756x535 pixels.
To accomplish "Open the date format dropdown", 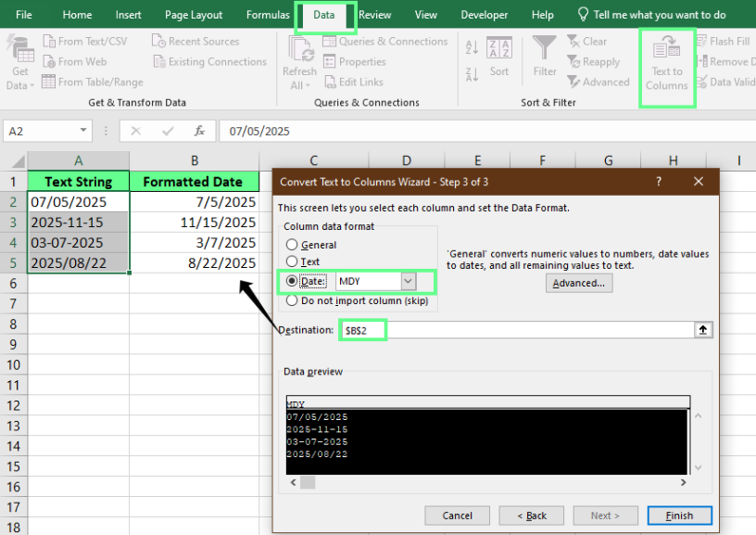I will [407, 280].
